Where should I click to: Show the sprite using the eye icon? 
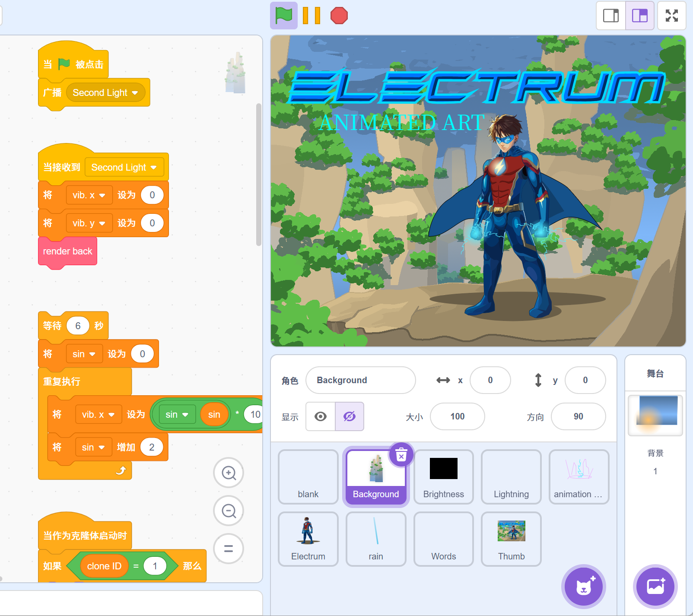[321, 416]
